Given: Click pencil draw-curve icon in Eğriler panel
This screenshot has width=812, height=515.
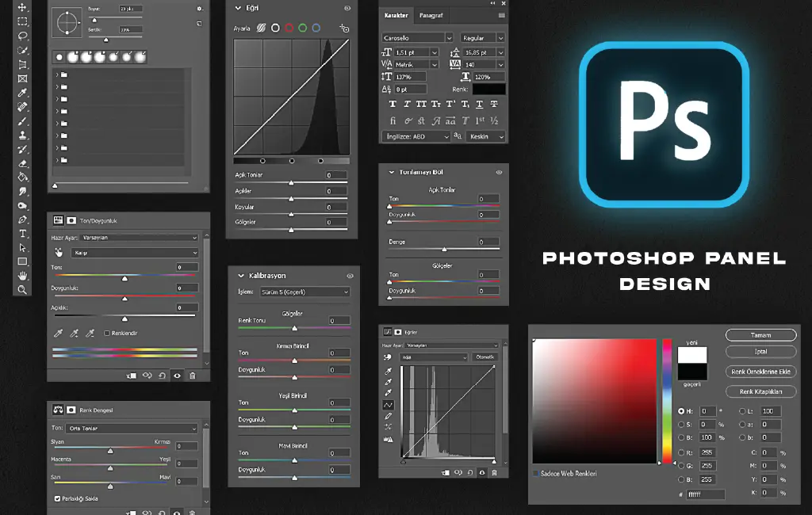Looking at the screenshot, I should pyautogui.click(x=388, y=416).
